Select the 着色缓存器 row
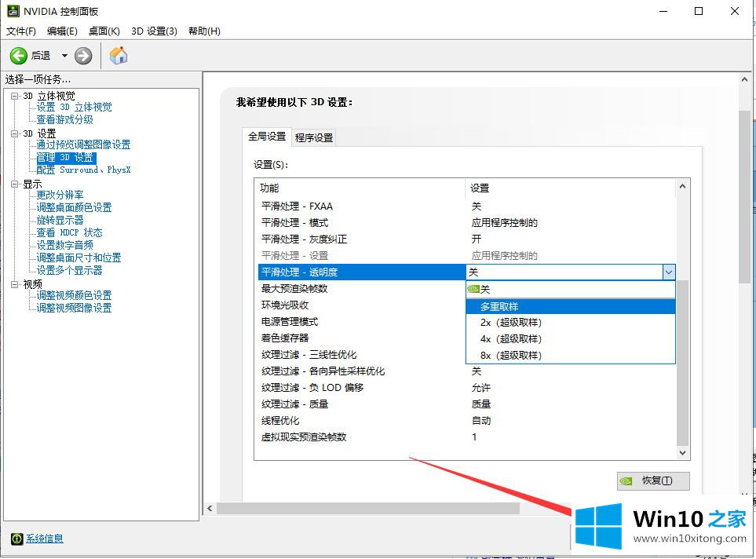Image resolution: width=756 pixels, height=559 pixels. click(x=362, y=338)
